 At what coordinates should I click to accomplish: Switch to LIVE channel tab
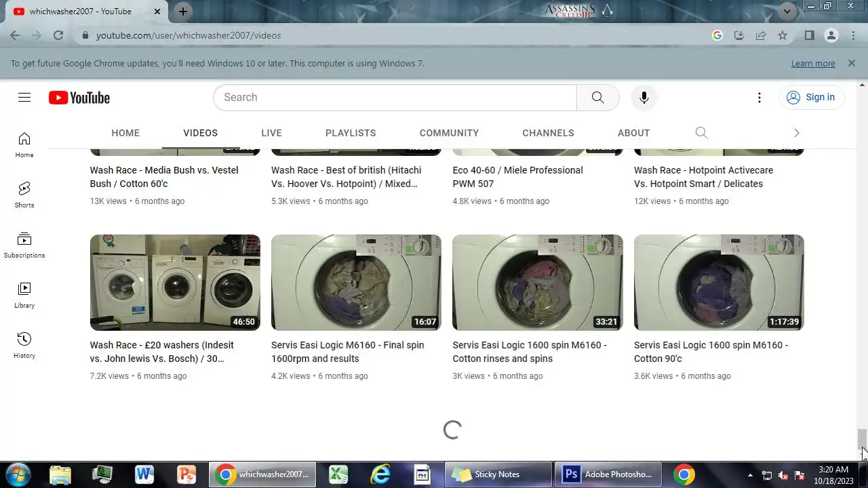[x=271, y=133]
